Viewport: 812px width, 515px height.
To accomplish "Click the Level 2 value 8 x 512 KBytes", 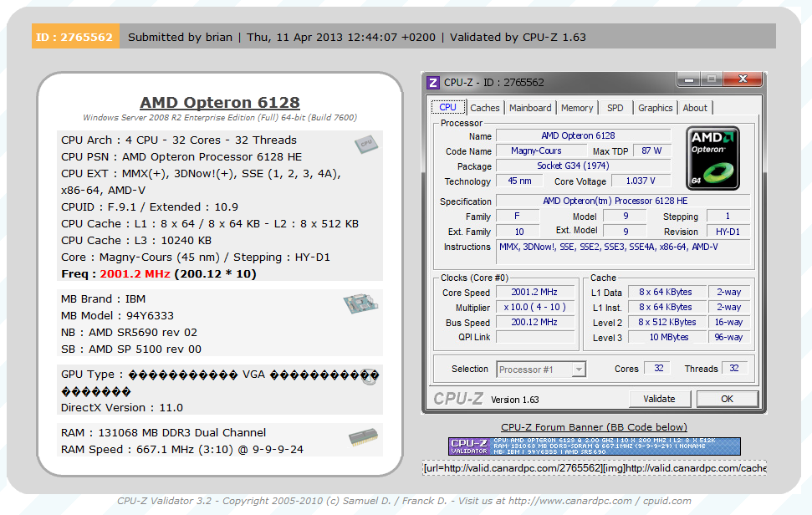I will pos(666,322).
